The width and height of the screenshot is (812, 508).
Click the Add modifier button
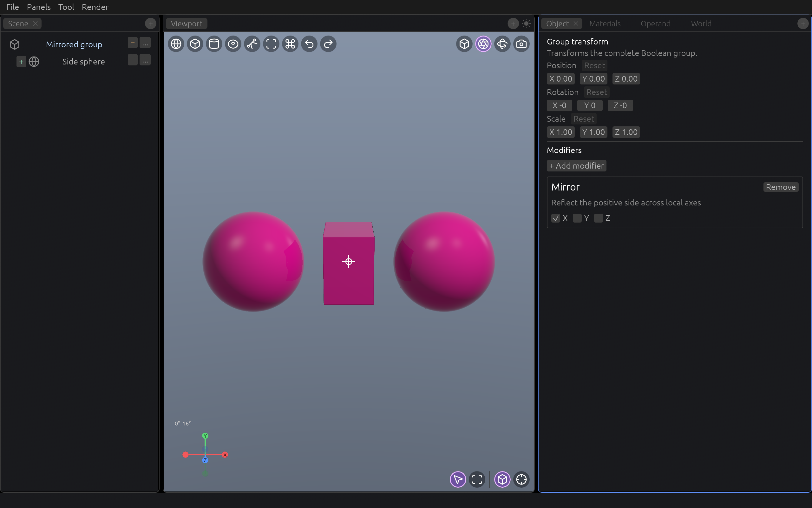(576, 166)
